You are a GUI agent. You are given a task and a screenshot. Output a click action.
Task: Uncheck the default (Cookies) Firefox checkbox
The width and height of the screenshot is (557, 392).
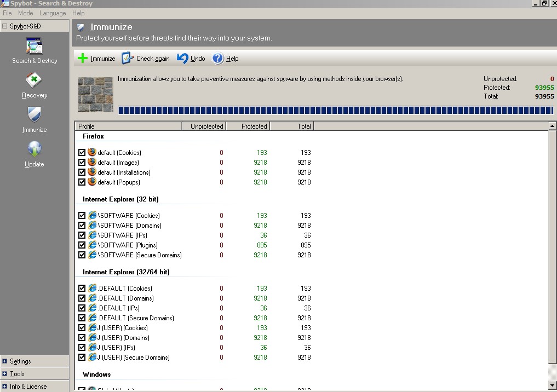(82, 152)
